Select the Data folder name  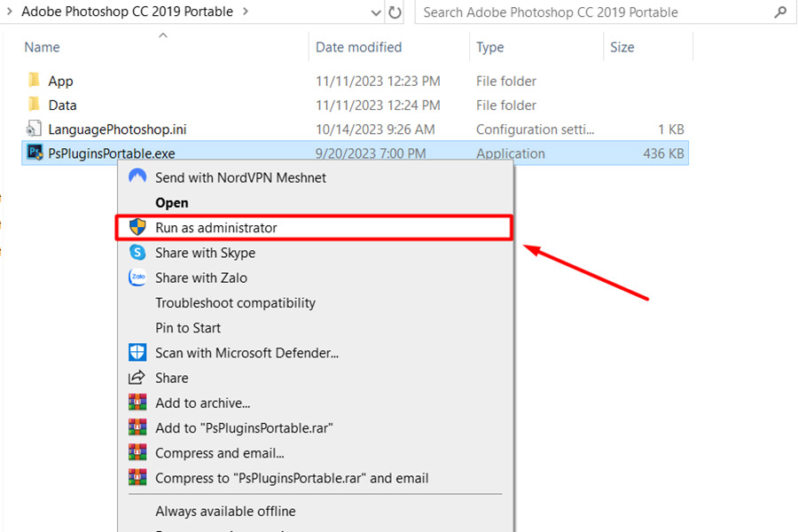tap(62, 105)
